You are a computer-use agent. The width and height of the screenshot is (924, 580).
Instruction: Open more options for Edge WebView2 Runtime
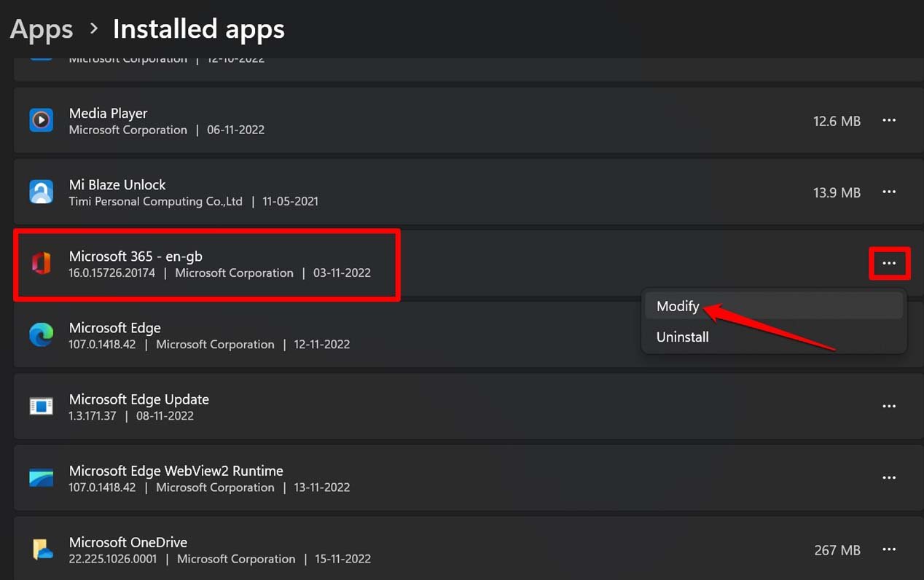point(889,478)
